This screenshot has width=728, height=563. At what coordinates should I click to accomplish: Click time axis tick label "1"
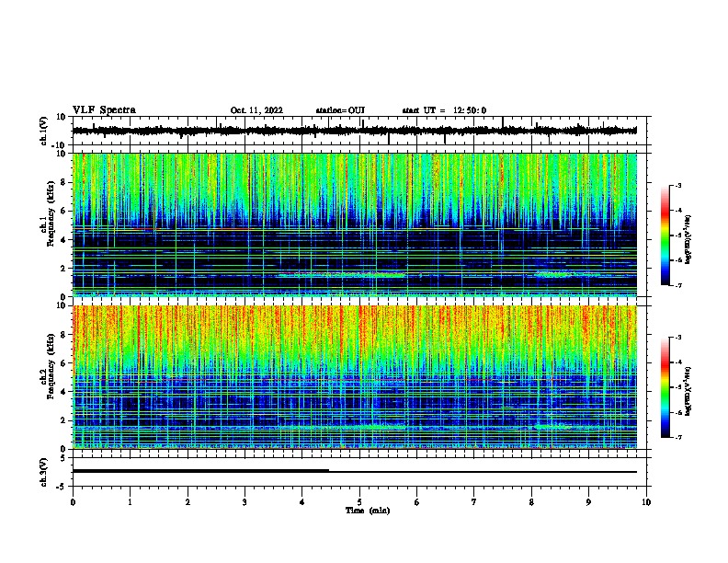pyautogui.click(x=130, y=502)
